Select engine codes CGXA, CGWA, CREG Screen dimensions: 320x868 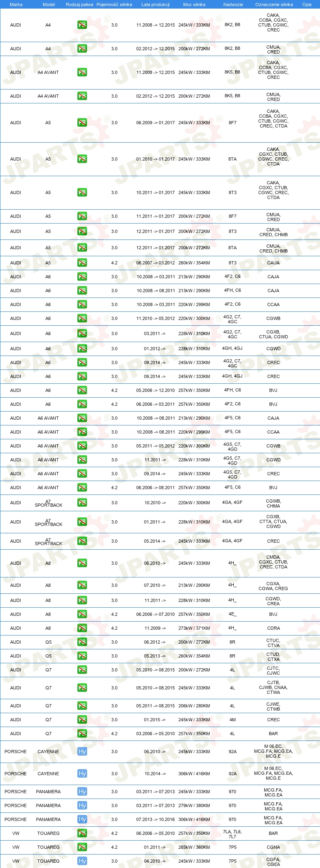point(273,586)
